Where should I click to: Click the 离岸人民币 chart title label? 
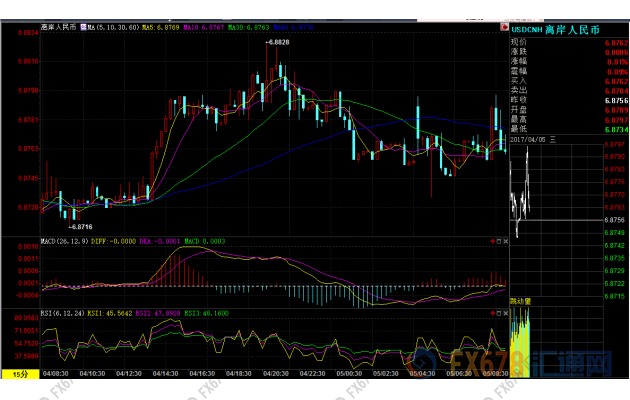tap(59, 27)
